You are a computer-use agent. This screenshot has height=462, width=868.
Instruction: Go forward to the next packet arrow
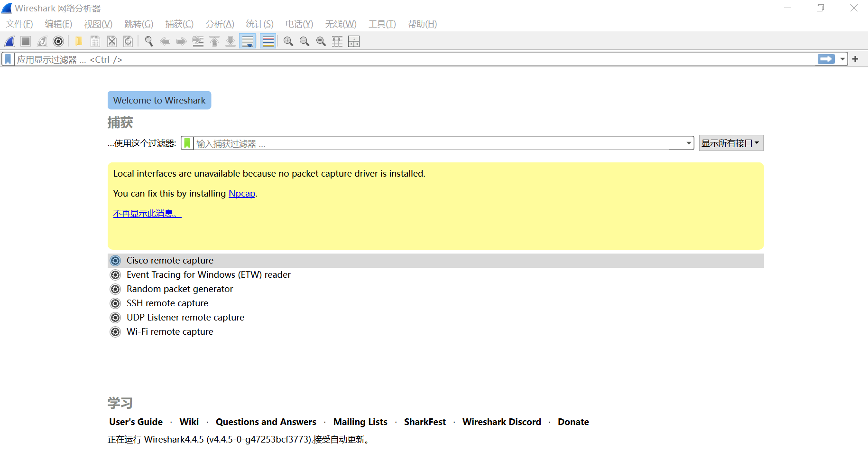pos(181,41)
